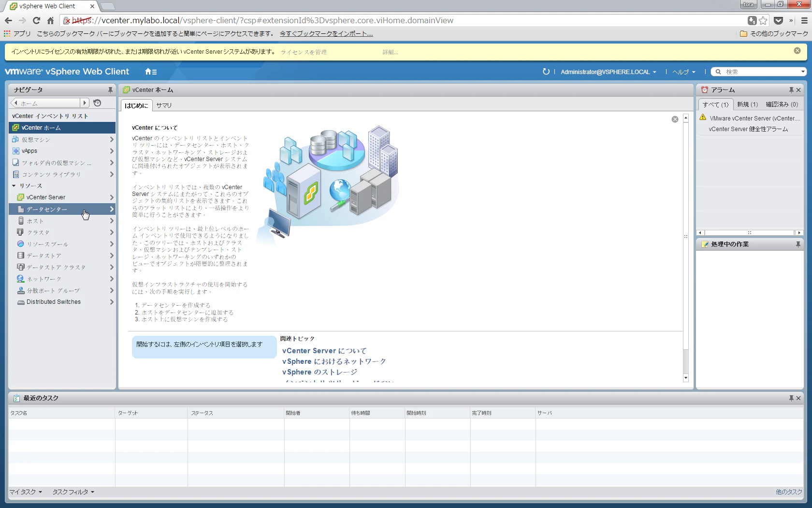The width and height of the screenshot is (812, 508).
Task: Close the Getting Started vCenter info pane
Action: point(675,120)
